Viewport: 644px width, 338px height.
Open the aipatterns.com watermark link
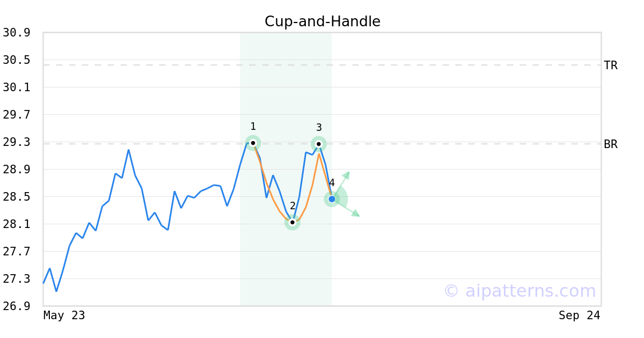coord(519,291)
